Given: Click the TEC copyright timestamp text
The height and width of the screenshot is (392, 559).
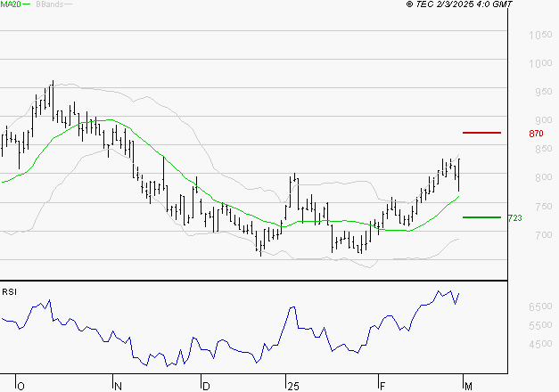Looking at the screenshot, I should click(x=459, y=4).
